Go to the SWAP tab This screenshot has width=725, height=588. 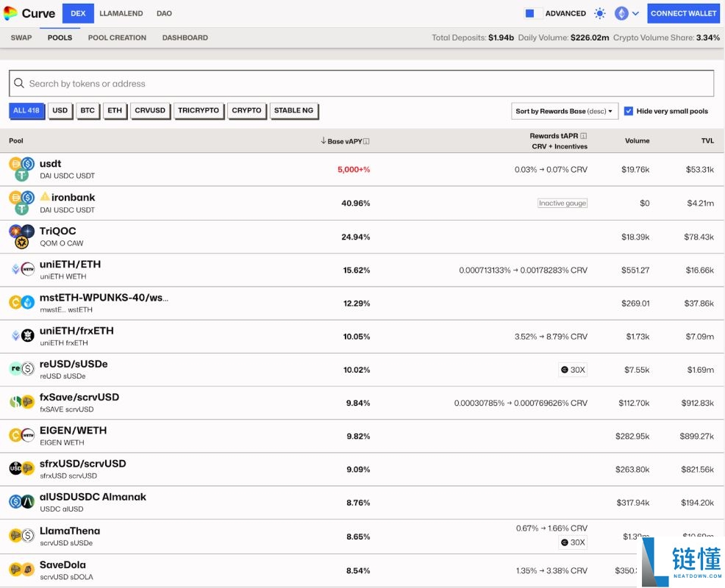21,37
